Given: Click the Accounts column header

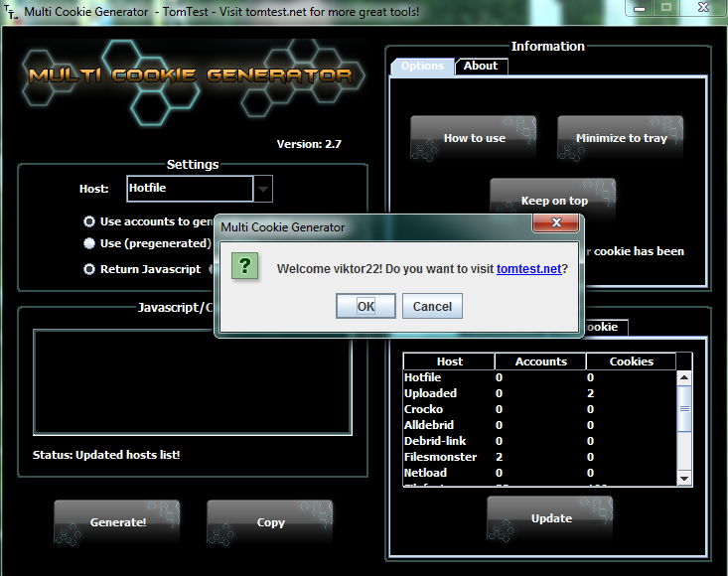Looking at the screenshot, I should (x=540, y=361).
